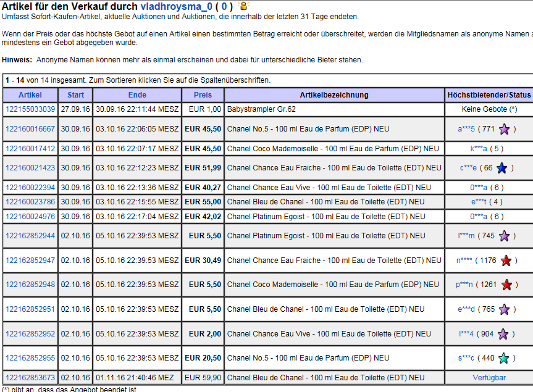Open item number 122162852951
The width and height of the screenshot is (533, 392).
coord(30,309)
